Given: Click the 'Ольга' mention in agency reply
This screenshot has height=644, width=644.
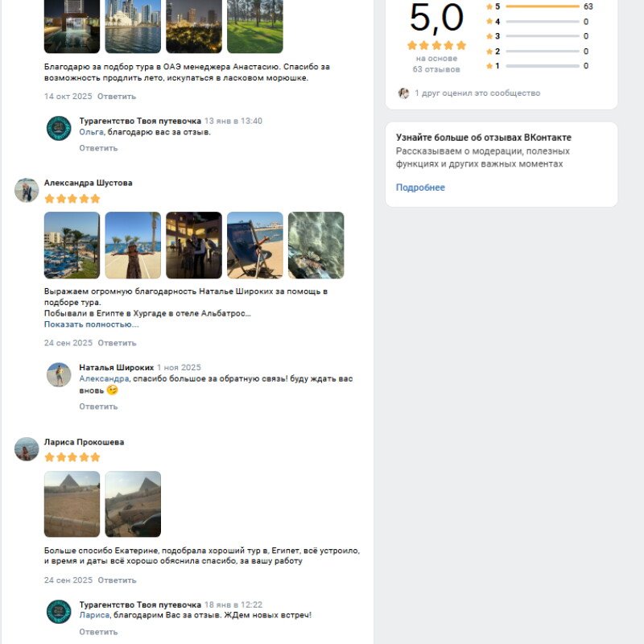Looking at the screenshot, I should point(91,132).
